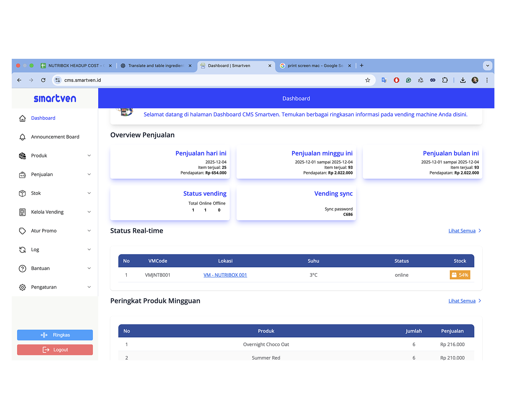507x420 pixels.
Task: Click the Produk boxes icon
Action: (23, 156)
